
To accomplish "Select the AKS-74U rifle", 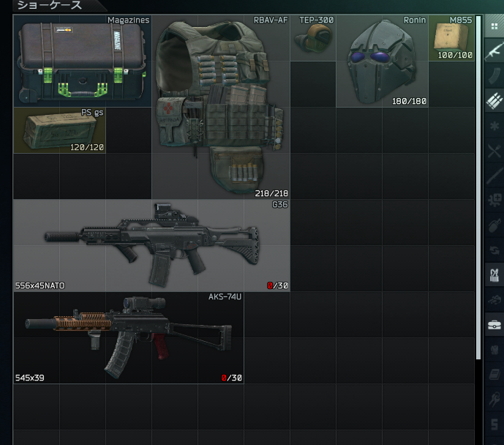I will tap(129, 338).
